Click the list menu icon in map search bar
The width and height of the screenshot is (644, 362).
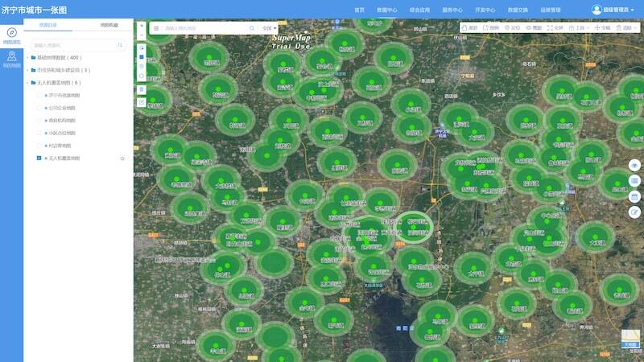click(156, 28)
